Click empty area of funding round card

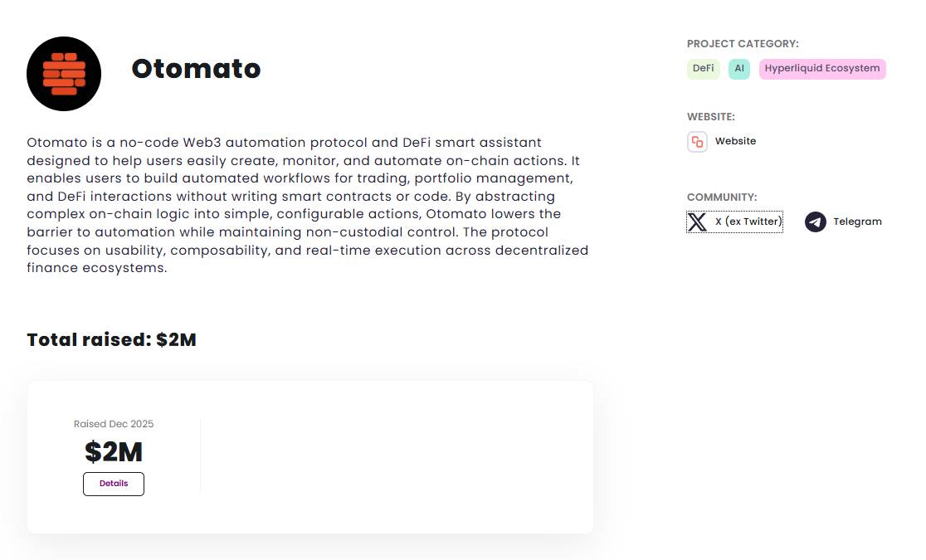398,456
